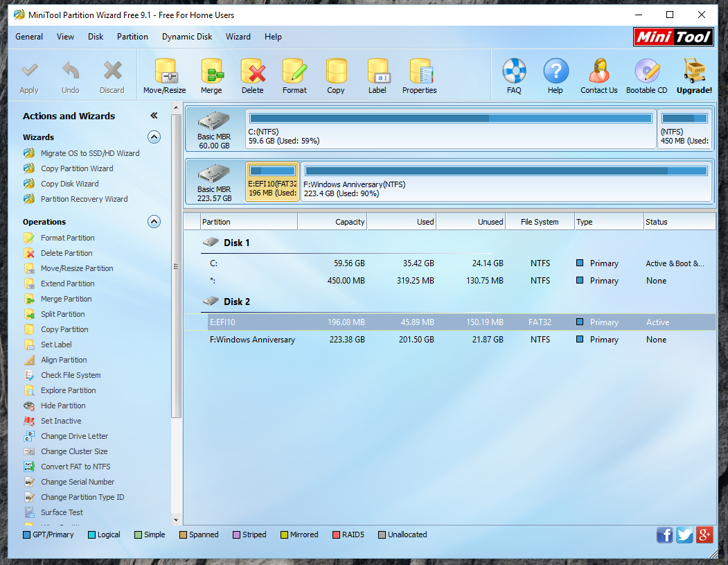
Task: Click the Copy toolbar icon
Action: (336, 71)
